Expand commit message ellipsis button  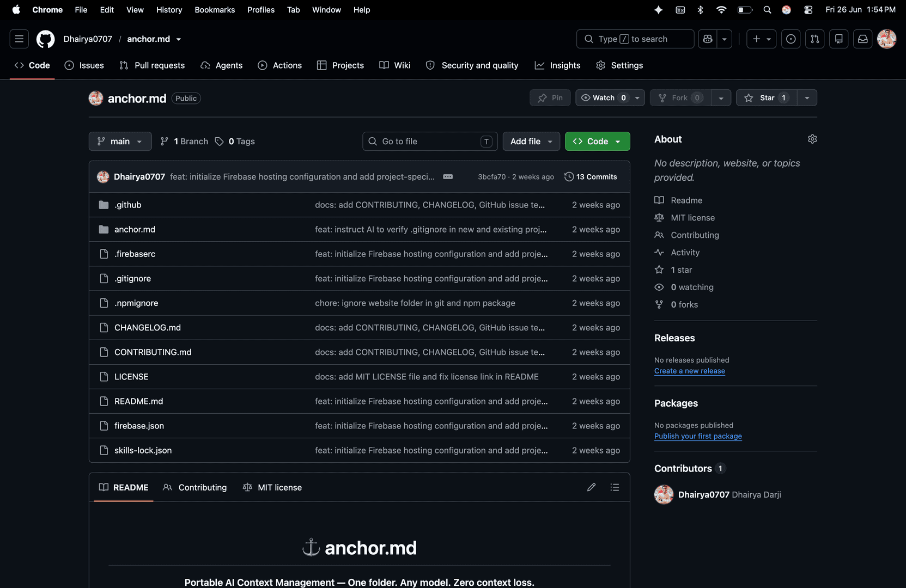(x=448, y=177)
